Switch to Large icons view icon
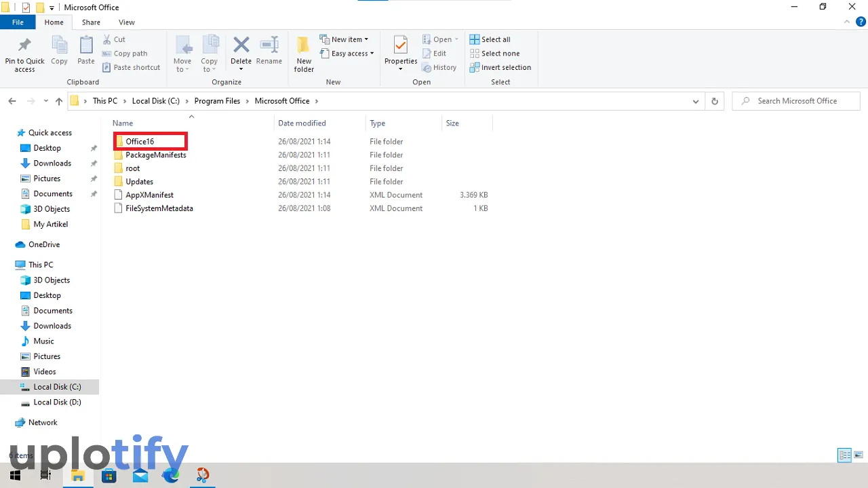This screenshot has height=488, width=868. [x=859, y=455]
